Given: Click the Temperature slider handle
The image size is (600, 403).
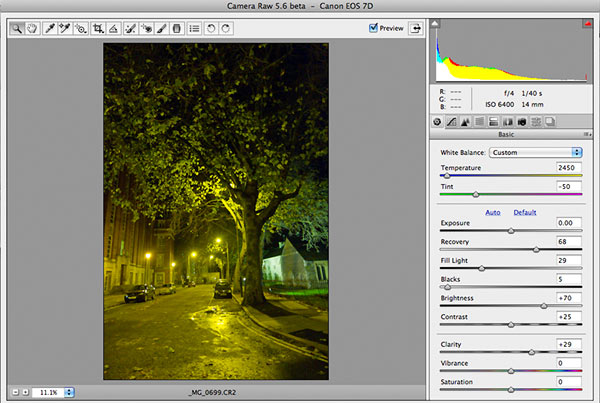Looking at the screenshot, I should [x=447, y=176].
